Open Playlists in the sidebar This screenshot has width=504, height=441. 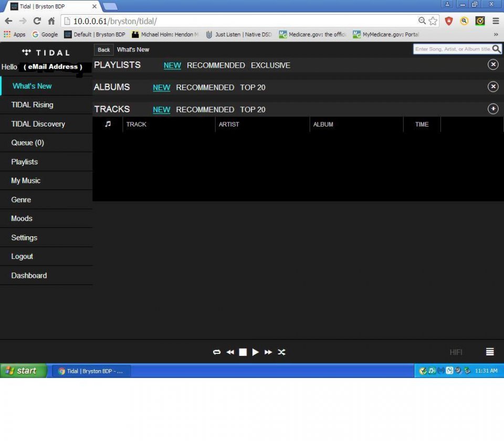46,162
